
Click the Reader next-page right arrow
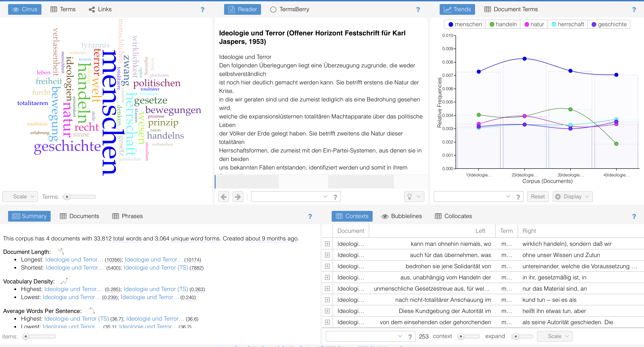(238, 197)
